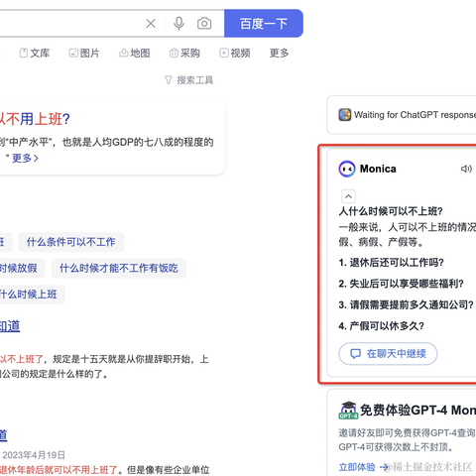The image size is (476, 476).
Task: Click the ChatGPT extension icon
Action: [x=345, y=115]
